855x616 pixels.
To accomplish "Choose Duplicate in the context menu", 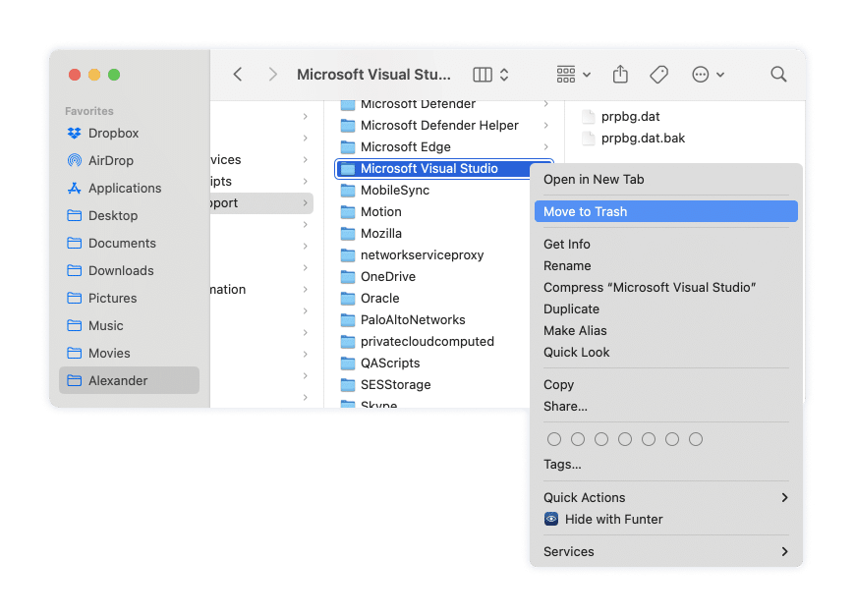I will (x=665, y=309).
